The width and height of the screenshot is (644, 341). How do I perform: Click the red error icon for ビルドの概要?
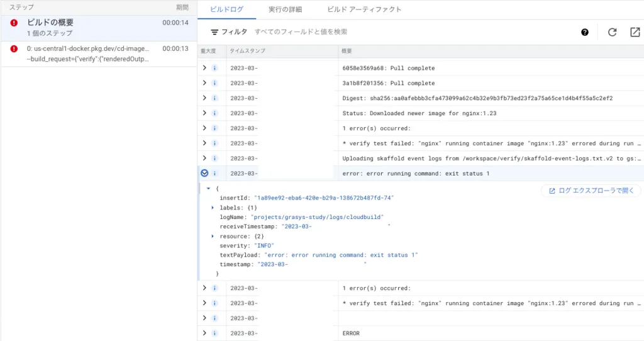[14, 23]
